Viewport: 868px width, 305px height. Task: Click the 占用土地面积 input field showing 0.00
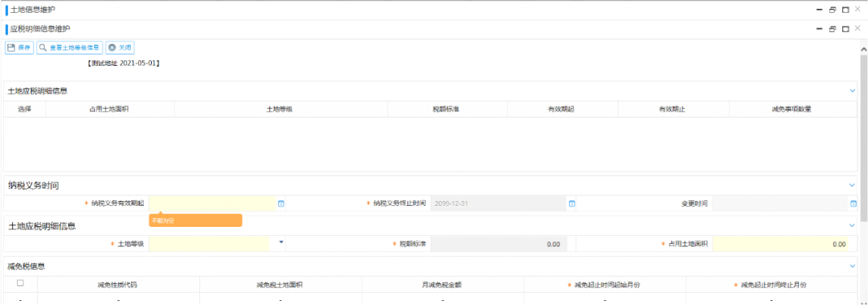point(780,244)
